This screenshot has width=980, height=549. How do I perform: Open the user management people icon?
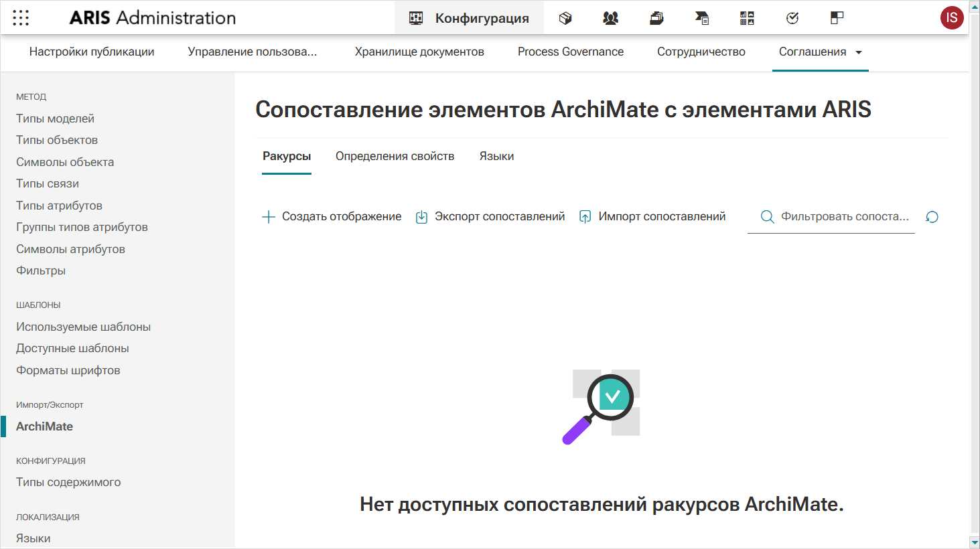click(610, 18)
